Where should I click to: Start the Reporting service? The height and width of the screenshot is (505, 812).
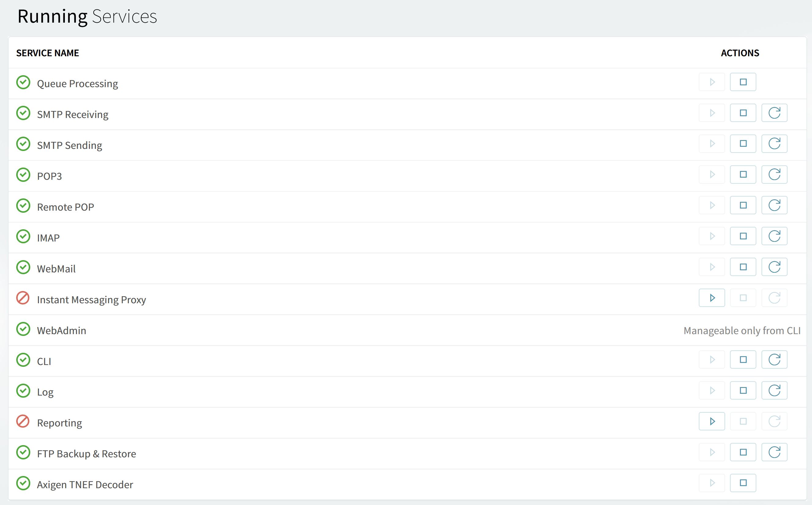pos(712,421)
